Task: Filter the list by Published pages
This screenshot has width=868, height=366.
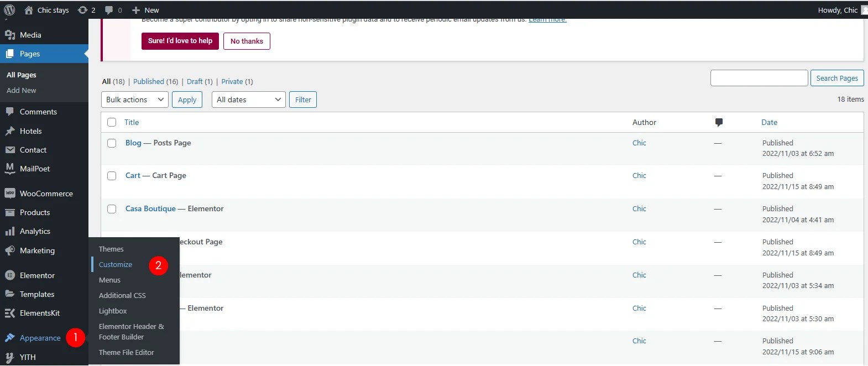Action: 149,81
